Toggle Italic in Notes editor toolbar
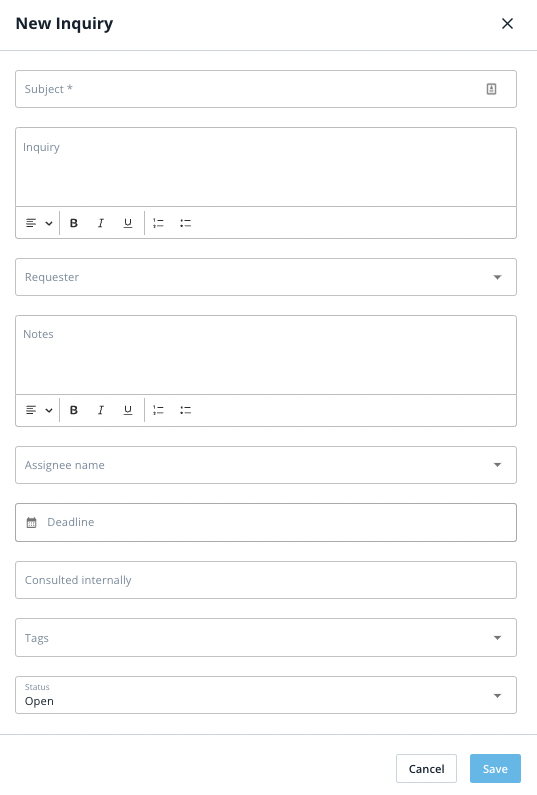 100,410
